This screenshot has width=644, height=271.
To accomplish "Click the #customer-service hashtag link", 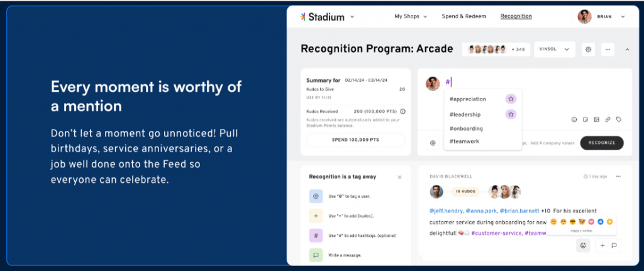I will [x=497, y=233].
